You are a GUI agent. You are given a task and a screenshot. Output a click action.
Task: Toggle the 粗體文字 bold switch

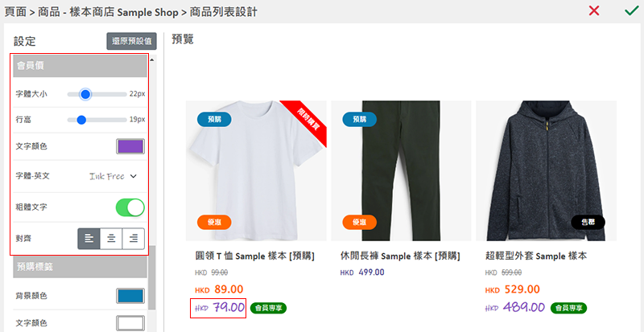130,207
